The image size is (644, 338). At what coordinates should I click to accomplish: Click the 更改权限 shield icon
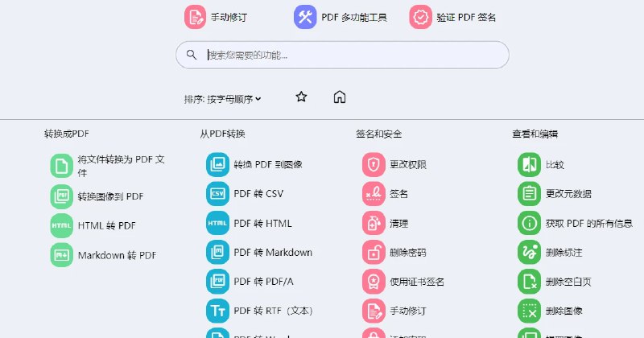[x=374, y=164]
